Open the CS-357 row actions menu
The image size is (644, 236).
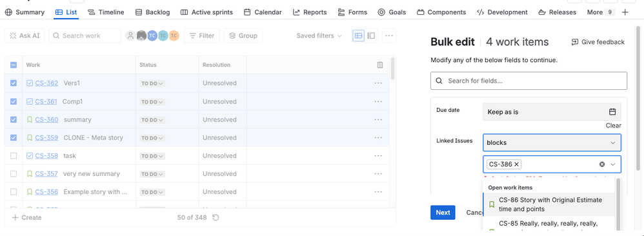click(x=378, y=174)
